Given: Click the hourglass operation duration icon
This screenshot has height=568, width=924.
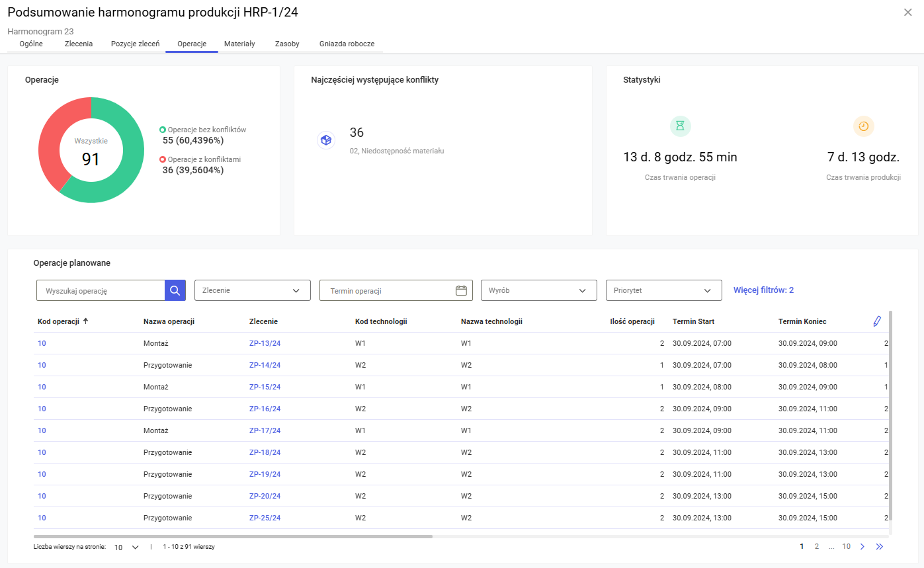Looking at the screenshot, I should (x=680, y=126).
